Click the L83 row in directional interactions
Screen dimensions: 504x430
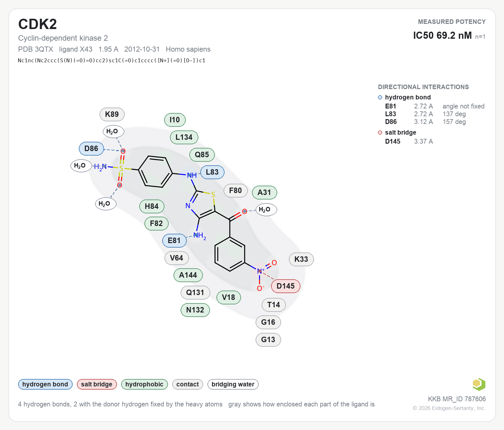tap(425, 114)
